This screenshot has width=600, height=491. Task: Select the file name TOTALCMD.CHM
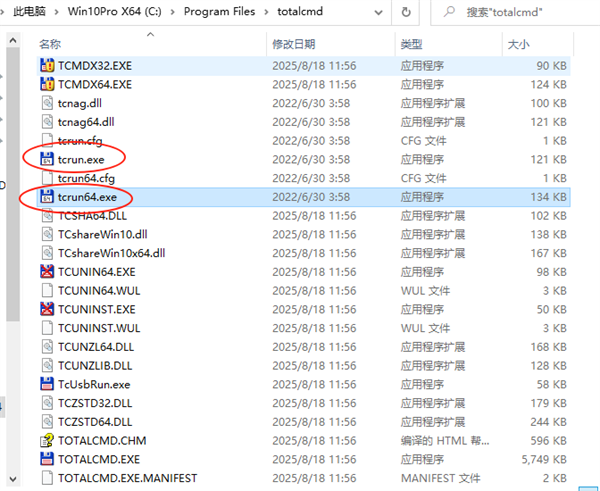click(102, 440)
